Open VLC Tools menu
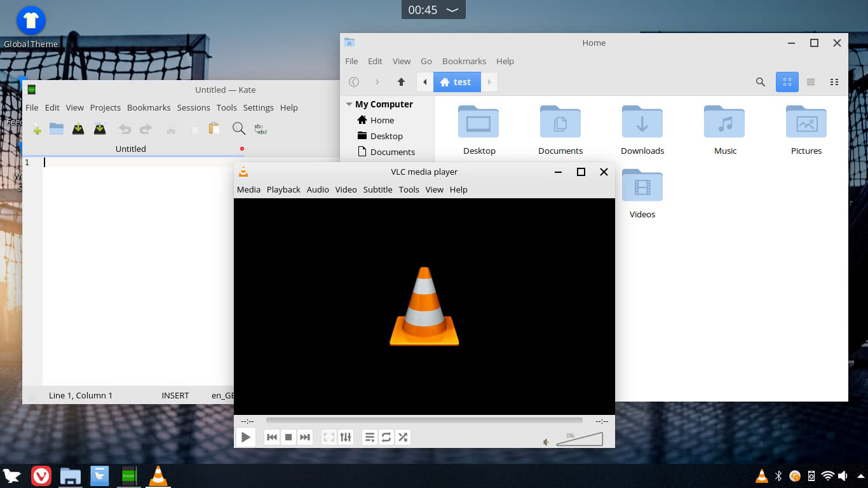The image size is (868, 488). click(x=409, y=189)
